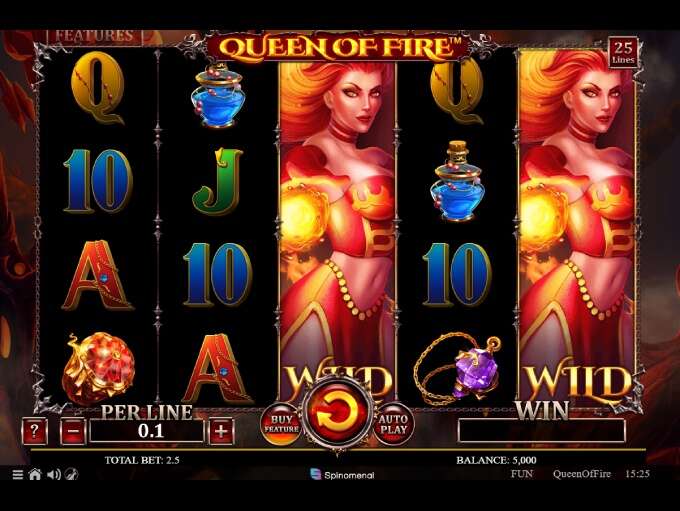
Task: Click the Buy Feature button
Action: click(x=281, y=424)
